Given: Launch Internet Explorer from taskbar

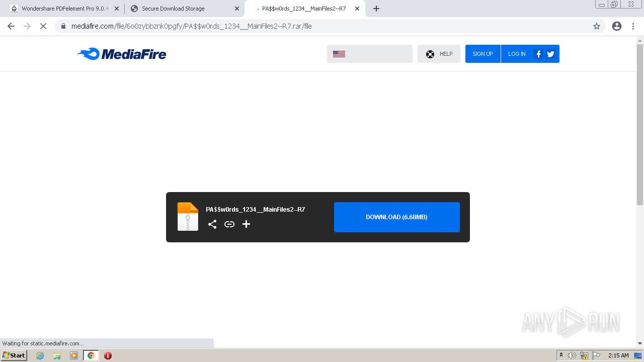Looking at the screenshot, I should pos(40,355).
